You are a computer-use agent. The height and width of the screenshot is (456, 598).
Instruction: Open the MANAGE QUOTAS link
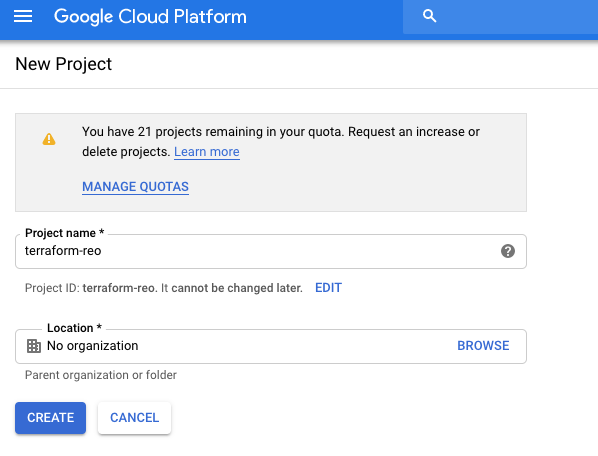pyautogui.click(x=135, y=186)
